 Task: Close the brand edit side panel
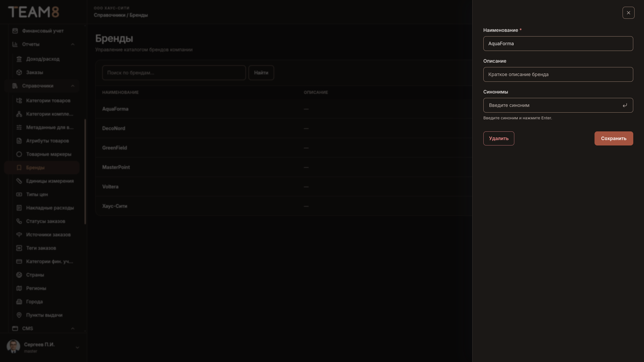pos(628,13)
